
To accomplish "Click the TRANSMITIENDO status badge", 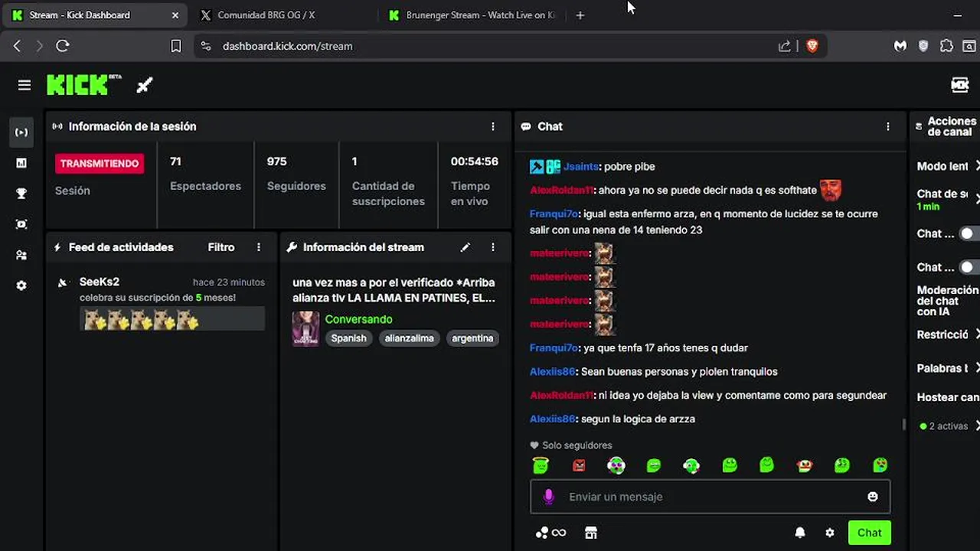I will 100,164.
